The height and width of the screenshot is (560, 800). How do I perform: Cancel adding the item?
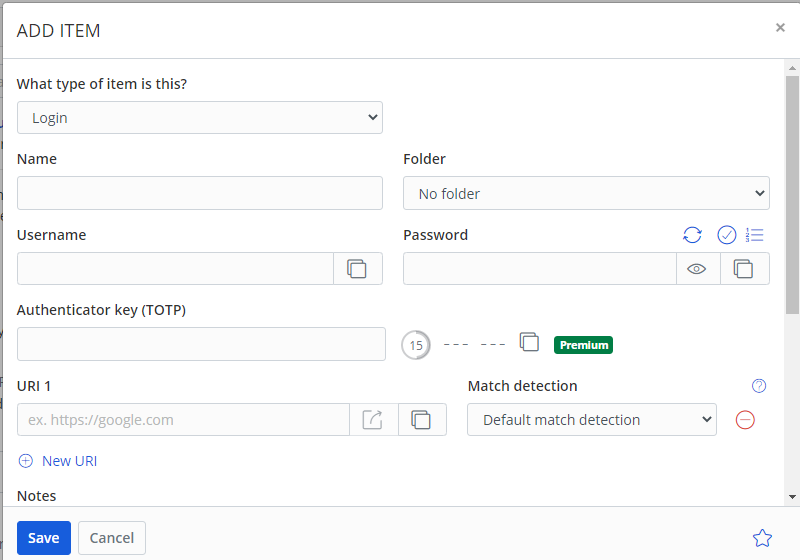pos(112,538)
